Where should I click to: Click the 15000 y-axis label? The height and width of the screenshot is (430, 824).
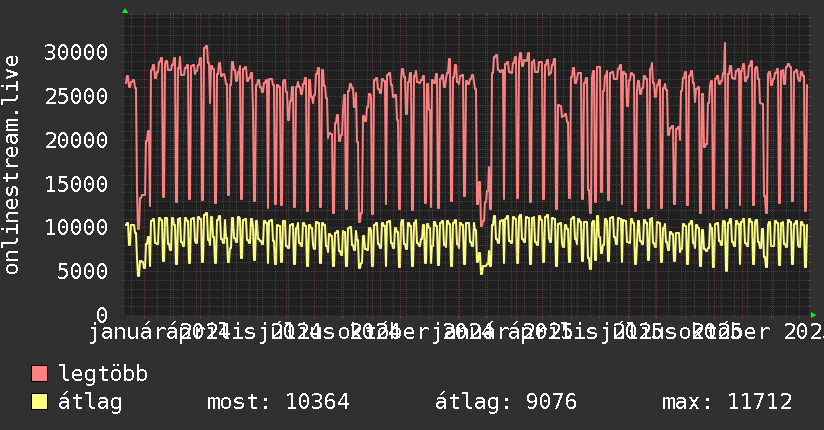click(76, 184)
